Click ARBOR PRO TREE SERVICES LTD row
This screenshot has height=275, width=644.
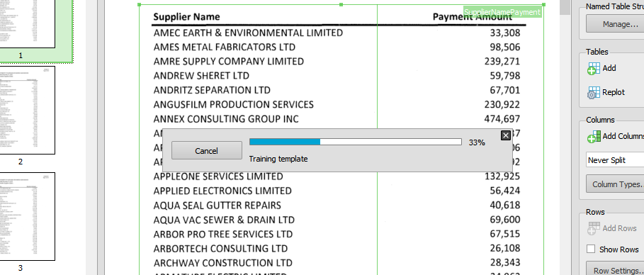[x=223, y=234]
